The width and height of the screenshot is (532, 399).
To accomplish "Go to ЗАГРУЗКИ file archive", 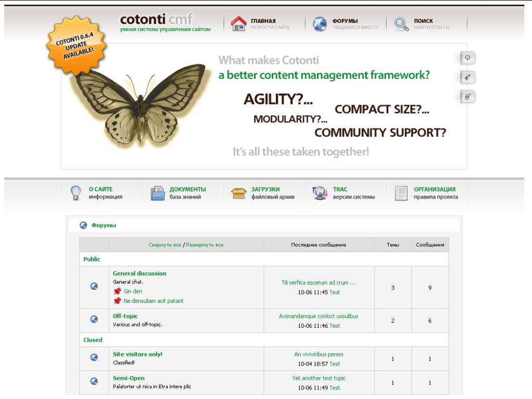I will point(265,189).
